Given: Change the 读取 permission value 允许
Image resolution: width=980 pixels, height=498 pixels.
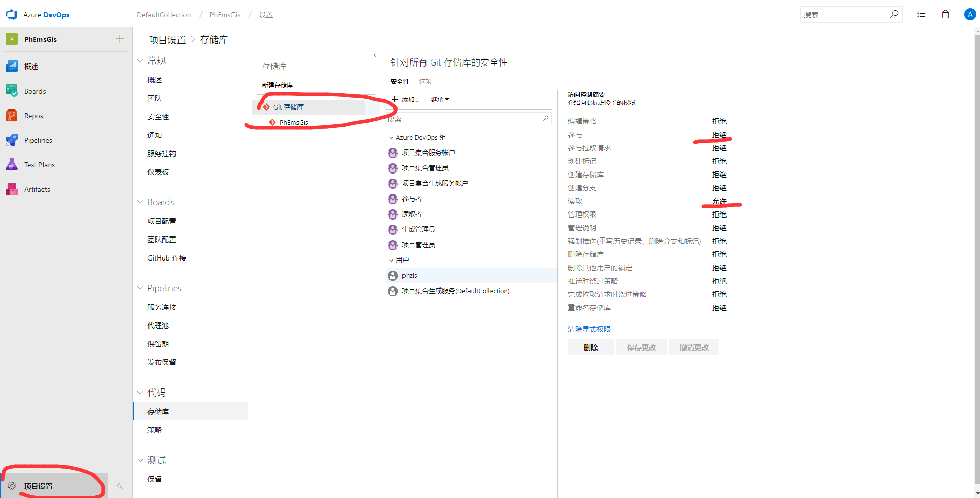Looking at the screenshot, I should point(719,201).
